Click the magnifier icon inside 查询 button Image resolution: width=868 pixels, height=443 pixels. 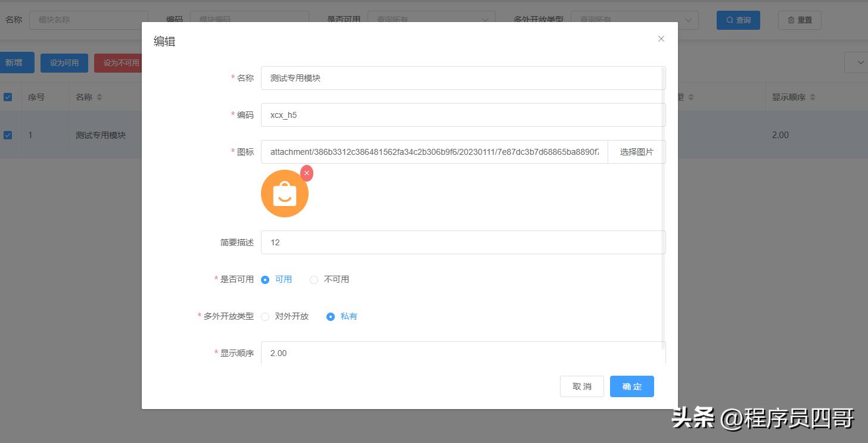point(728,20)
